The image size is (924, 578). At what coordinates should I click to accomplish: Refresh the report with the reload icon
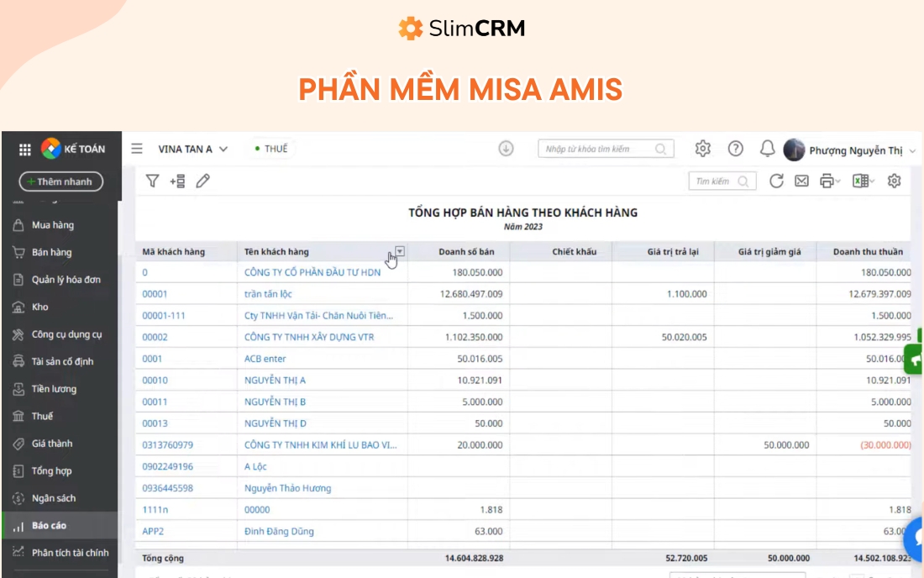(776, 181)
